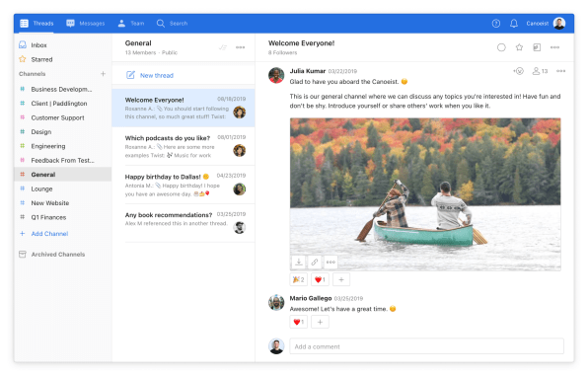588x376 pixels.
Task: Open Canoeist profile avatar menu
Action: [559, 24]
